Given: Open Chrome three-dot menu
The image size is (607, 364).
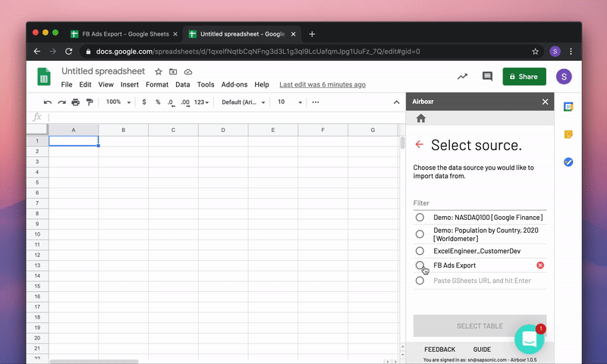Looking at the screenshot, I should (571, 52).
